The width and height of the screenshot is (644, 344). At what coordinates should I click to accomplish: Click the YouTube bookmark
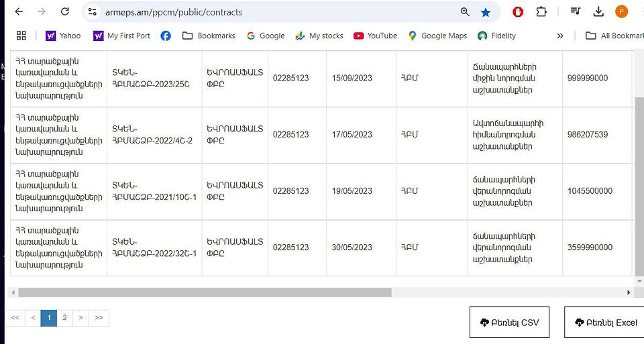coord(376,36)
